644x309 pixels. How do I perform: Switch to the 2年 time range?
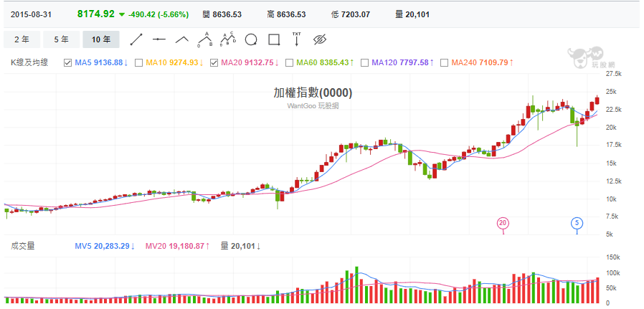click(x=22, y=39)
